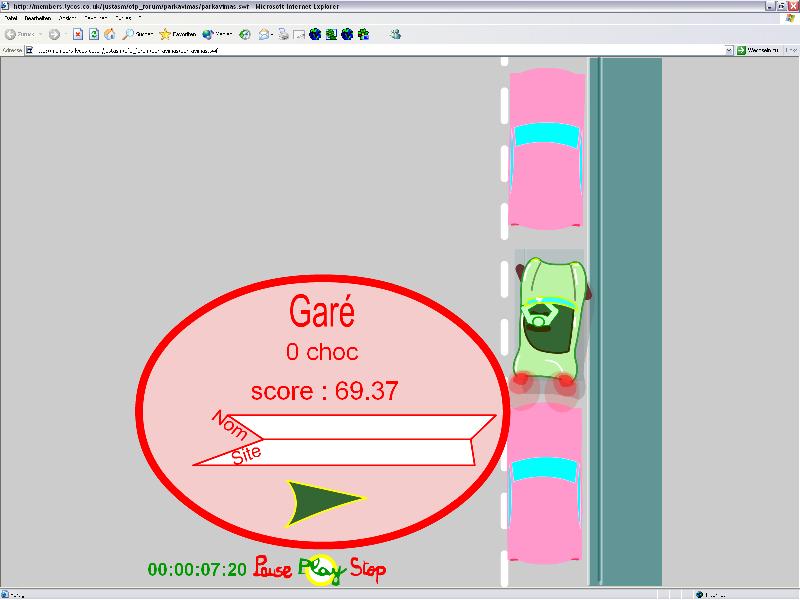This screenshot has height=600, width=800.
Task: Click the green Play control
Action: coord(321,570)
